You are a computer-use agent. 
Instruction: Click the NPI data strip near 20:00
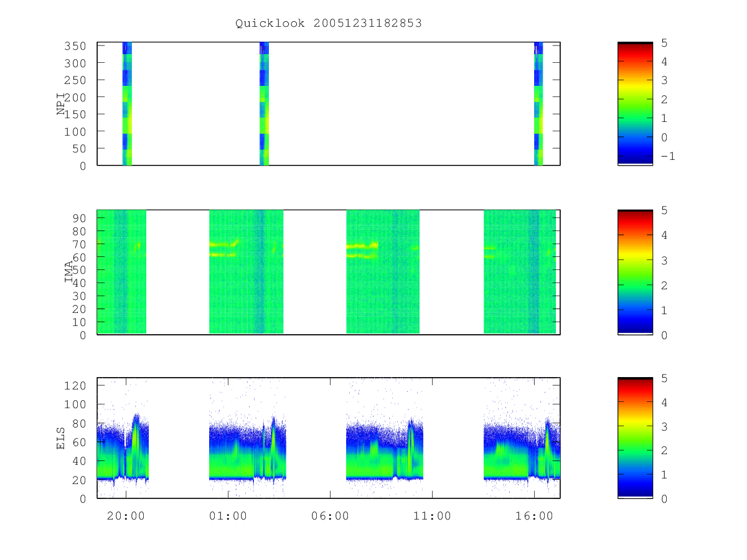pyautogui.click(x=127, y=104)
